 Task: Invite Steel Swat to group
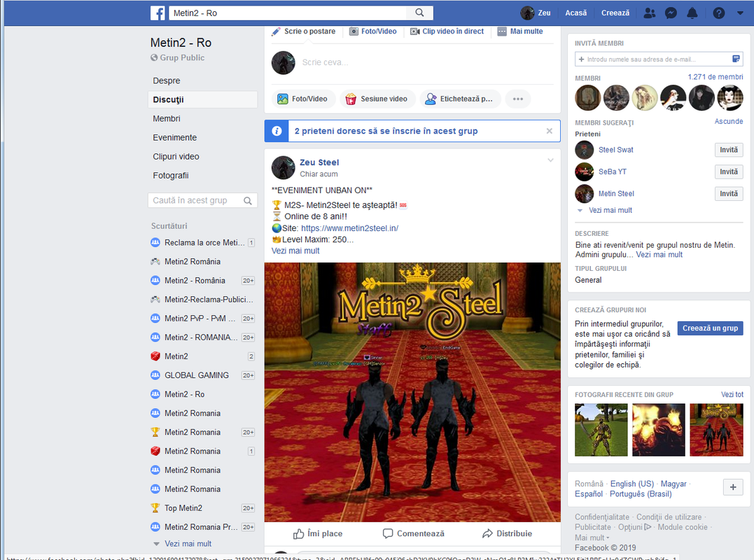click(x=729, y=150)
